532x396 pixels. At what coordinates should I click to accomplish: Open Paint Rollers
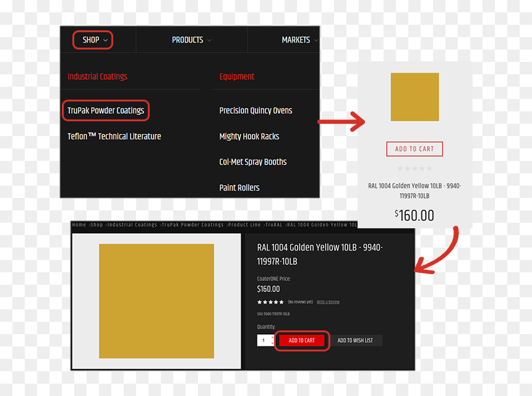tap(239, 187)
